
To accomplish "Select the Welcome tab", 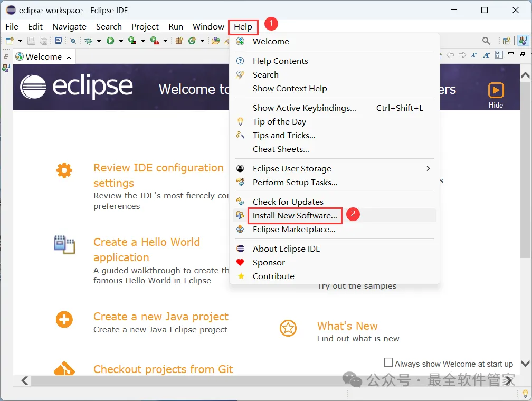I will click(44, 56).
